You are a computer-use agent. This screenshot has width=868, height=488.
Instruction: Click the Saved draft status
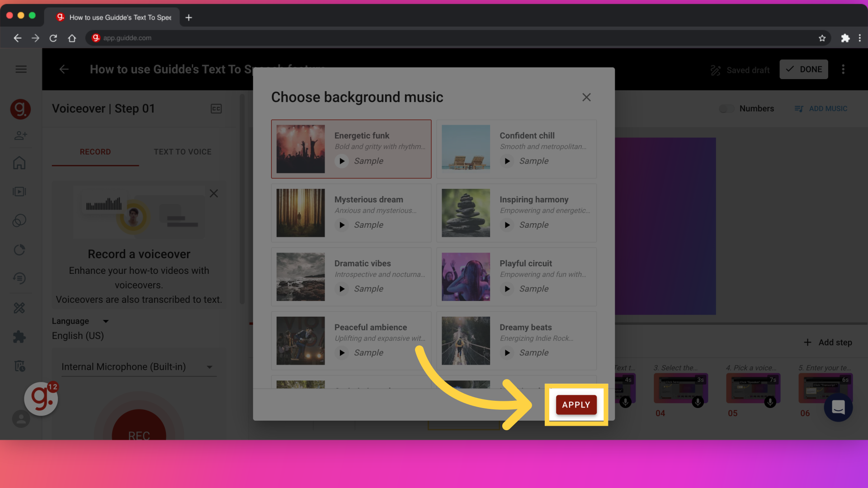(740, 70)
